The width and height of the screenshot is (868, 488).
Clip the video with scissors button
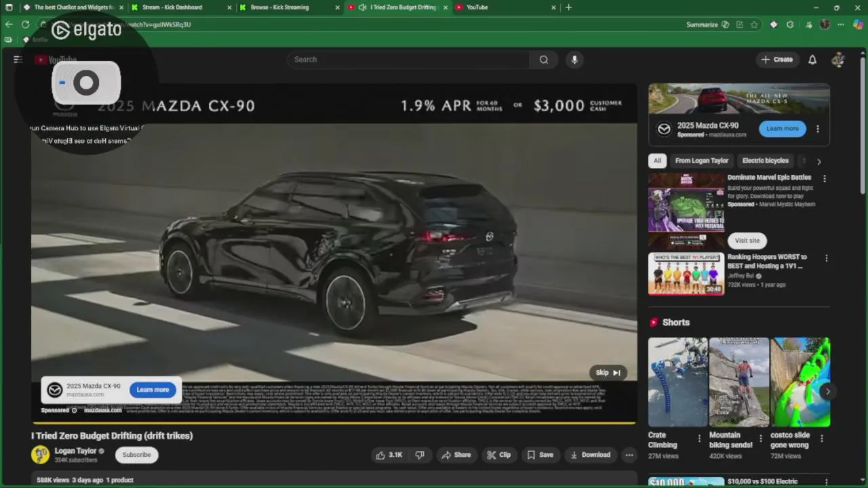pos(499,455)
